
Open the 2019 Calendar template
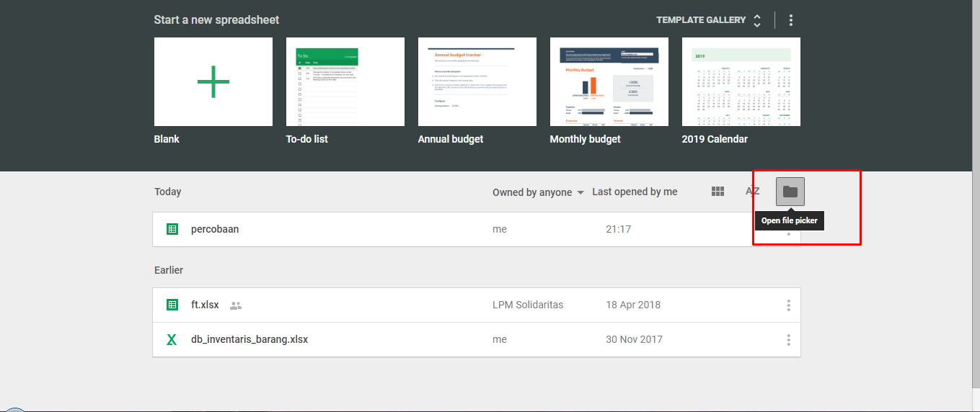pos(741,82)
